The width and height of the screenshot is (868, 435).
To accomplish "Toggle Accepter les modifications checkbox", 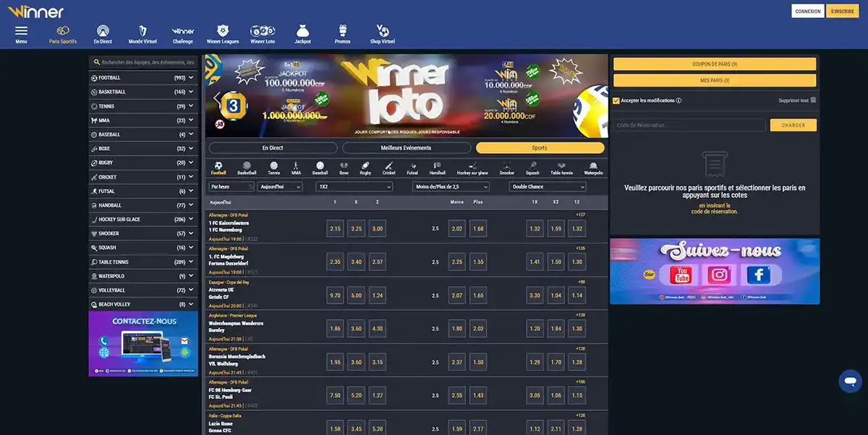I will tap(616, 100).
